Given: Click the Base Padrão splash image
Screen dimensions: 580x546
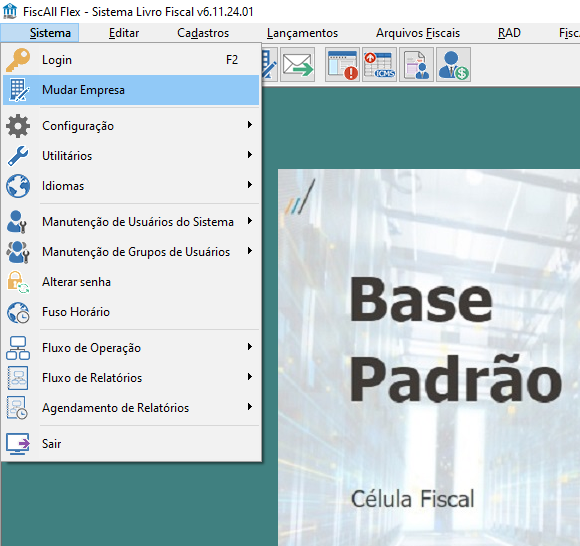Looking at the screenshot, I should tap(429, 357).
